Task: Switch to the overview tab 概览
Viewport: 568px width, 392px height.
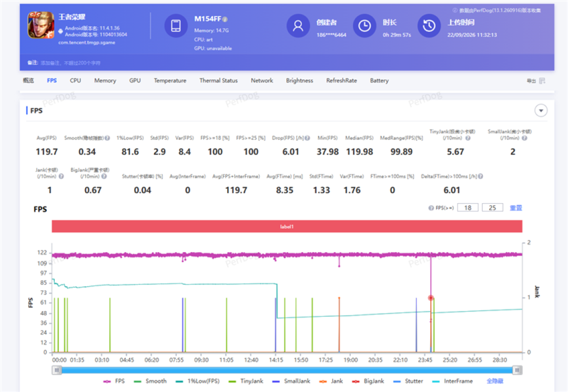Action: tap(28, 81)
